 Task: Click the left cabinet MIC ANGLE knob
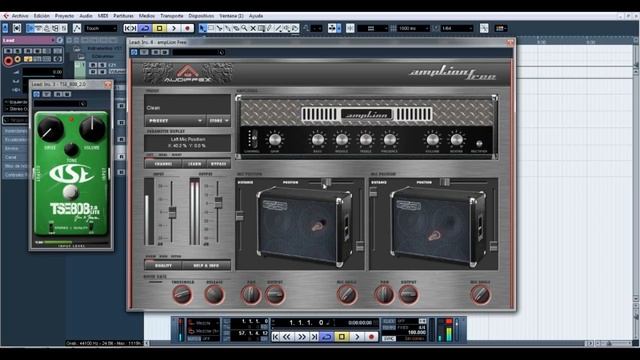(347, 295)
